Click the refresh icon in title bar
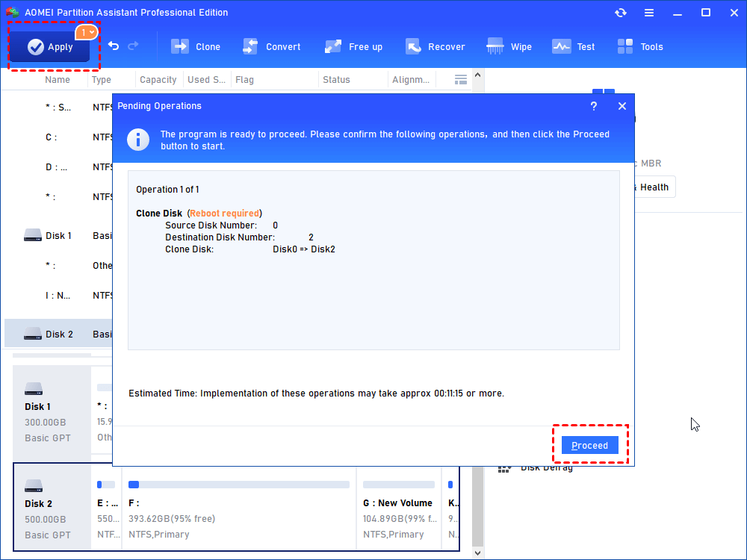This screenshot has width=747, height=560. click(x=621, y=13)
